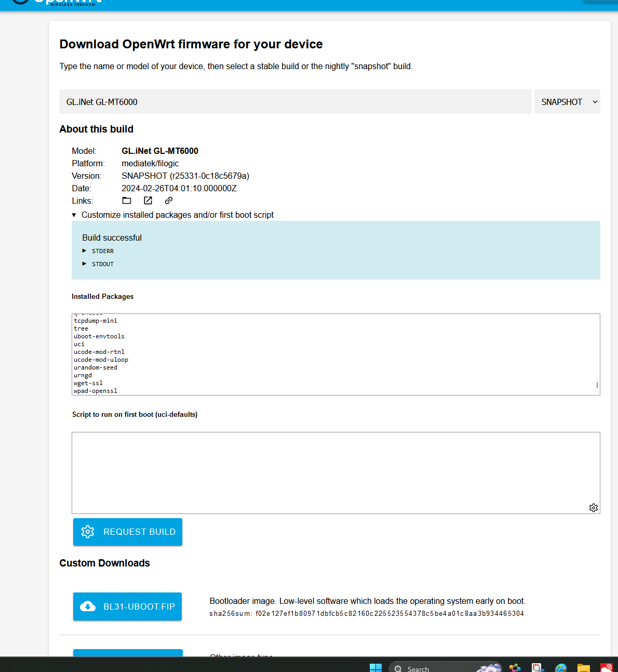Click the REQUEST BUILD button

128,532
